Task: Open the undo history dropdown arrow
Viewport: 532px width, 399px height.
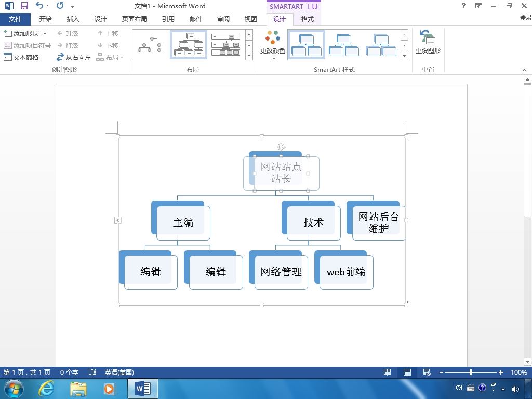Action: (47, 6)
